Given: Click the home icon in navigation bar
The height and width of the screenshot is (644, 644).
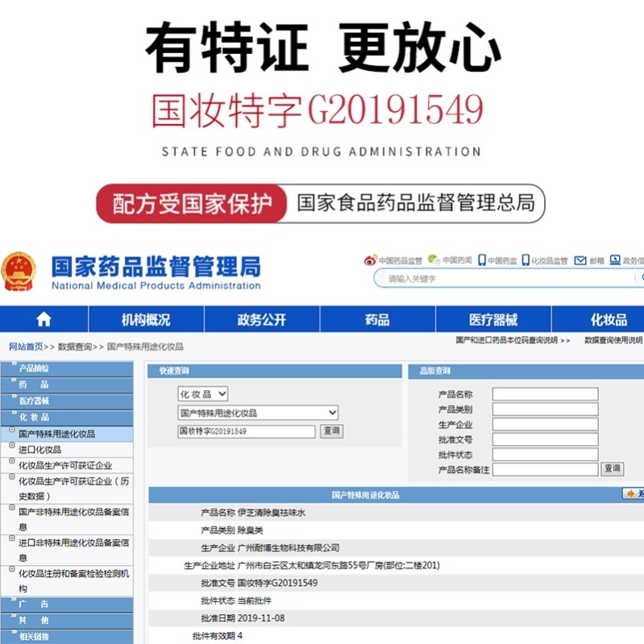Looking at the screenshot, I should click(44, 319).
